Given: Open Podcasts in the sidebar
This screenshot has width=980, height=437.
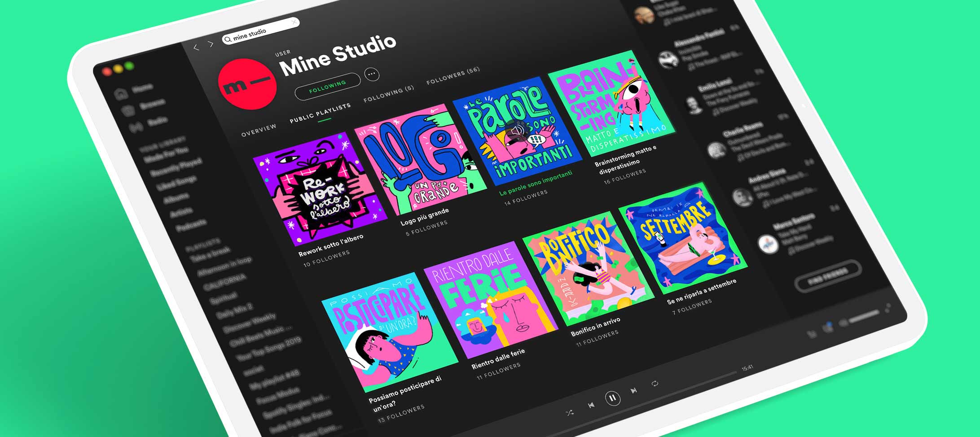Looking at the screenshot, I should (191, 226).
